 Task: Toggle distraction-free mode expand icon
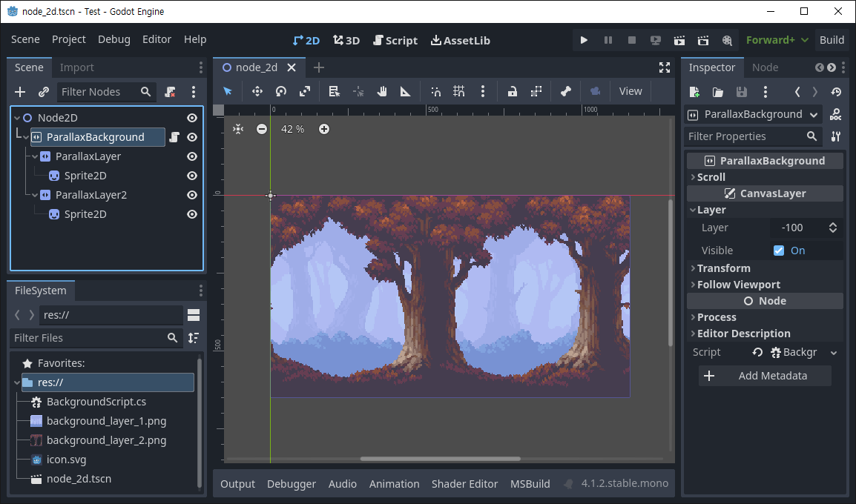665,67
